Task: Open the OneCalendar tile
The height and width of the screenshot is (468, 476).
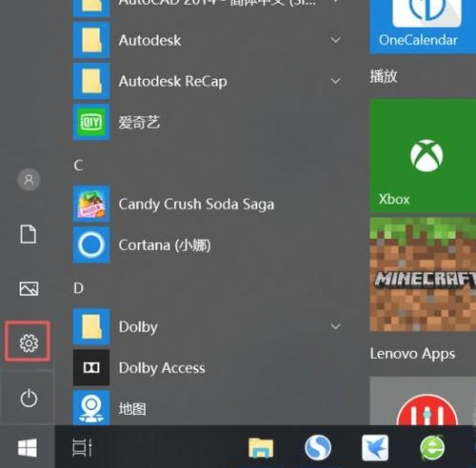Action: click(x=423, y=26)
